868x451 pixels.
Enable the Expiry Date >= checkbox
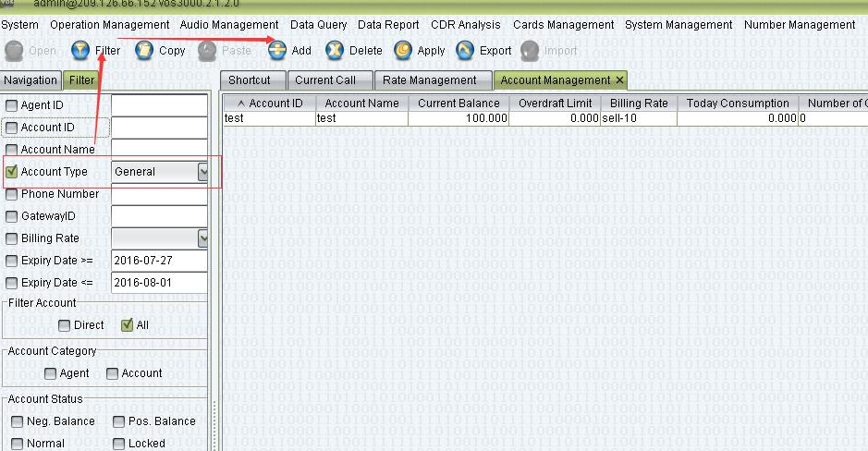coord(11,261)
